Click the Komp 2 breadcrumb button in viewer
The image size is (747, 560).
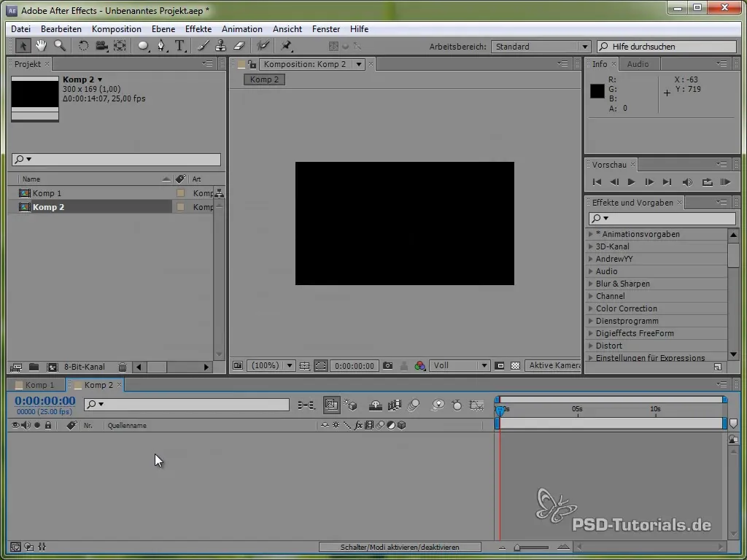(264, 79)
